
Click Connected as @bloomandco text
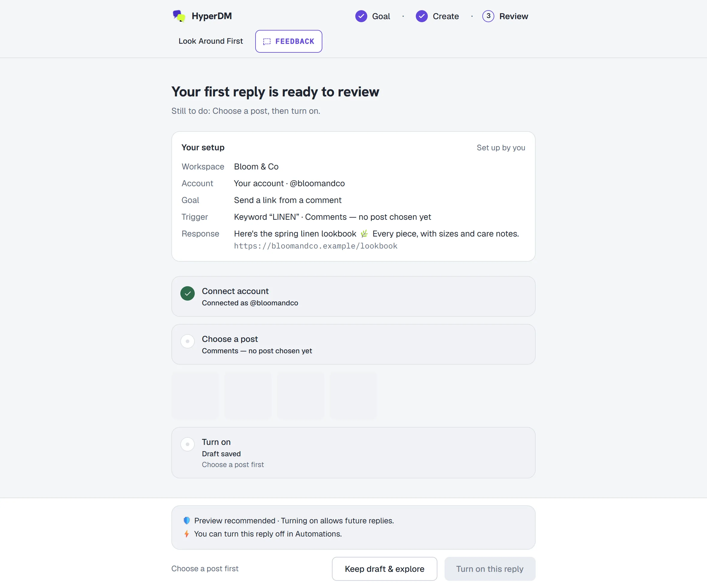pos(250,303)
